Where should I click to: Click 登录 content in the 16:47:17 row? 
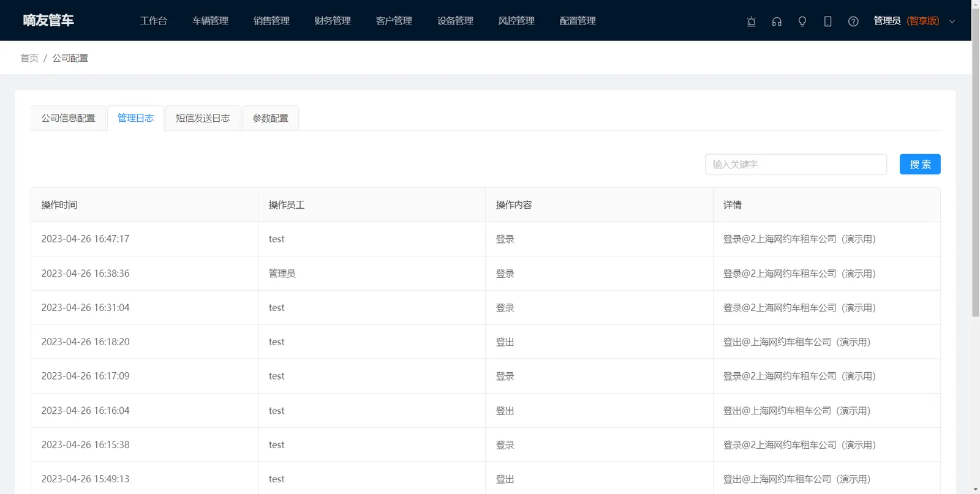pos(505,239)
